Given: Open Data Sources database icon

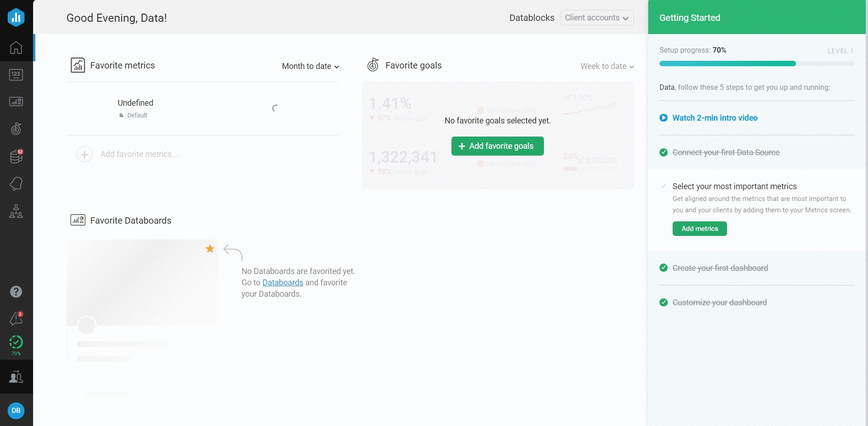Looking at the screenshot, I should point(16,157).
